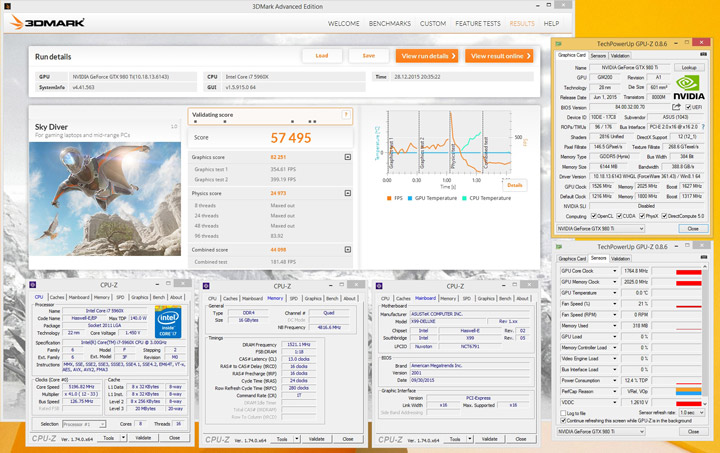Open GPU selector dropdown in upper GPU-Z window
The width and height of the screenshot is (720, 453).
pyautogui.click(x=601, y=228)
